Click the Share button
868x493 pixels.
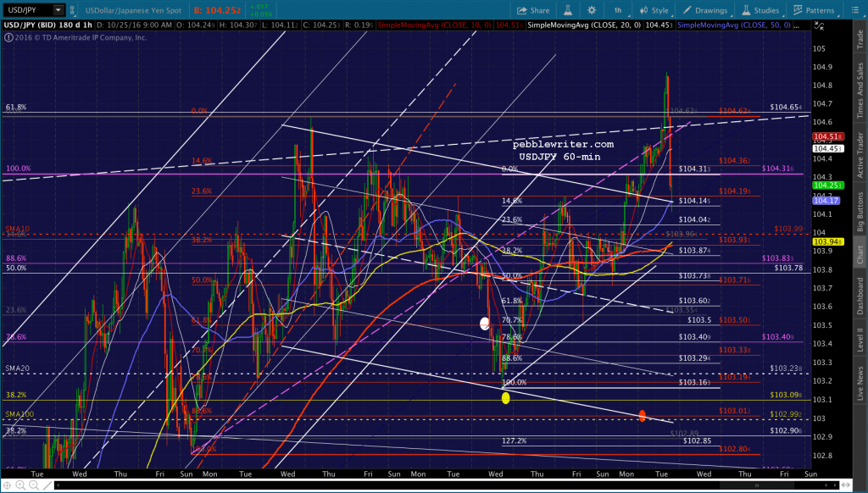tap(533, 10)
